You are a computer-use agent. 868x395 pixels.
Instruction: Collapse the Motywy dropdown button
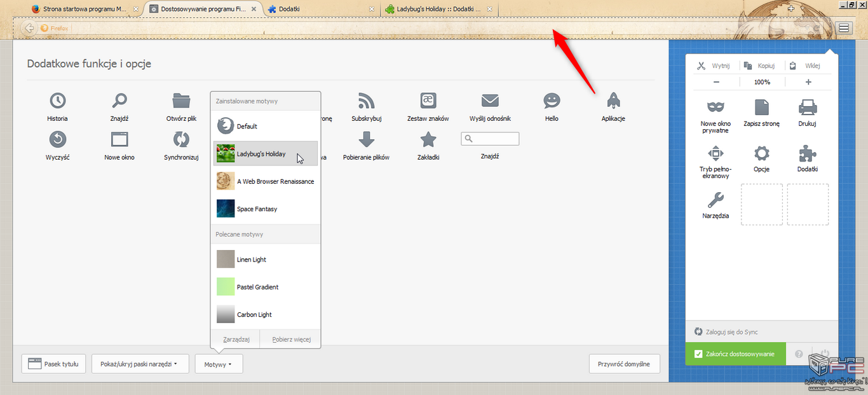(x=218, y=364)
